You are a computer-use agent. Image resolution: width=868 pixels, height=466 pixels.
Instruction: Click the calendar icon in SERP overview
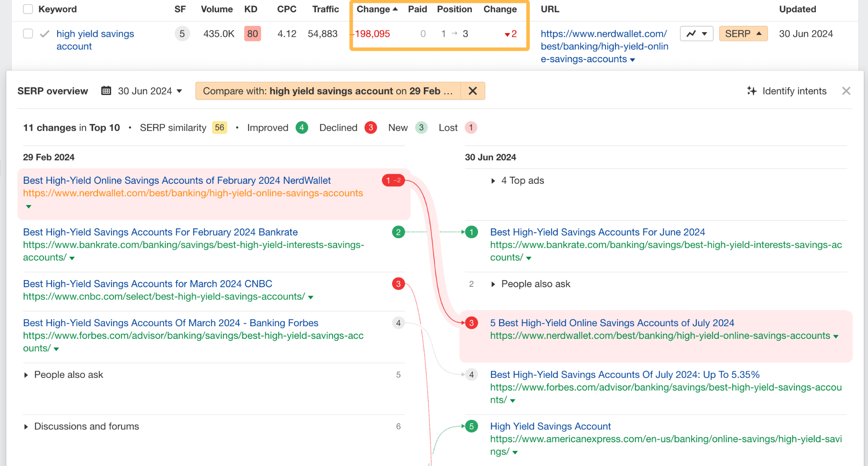[106, 91]
